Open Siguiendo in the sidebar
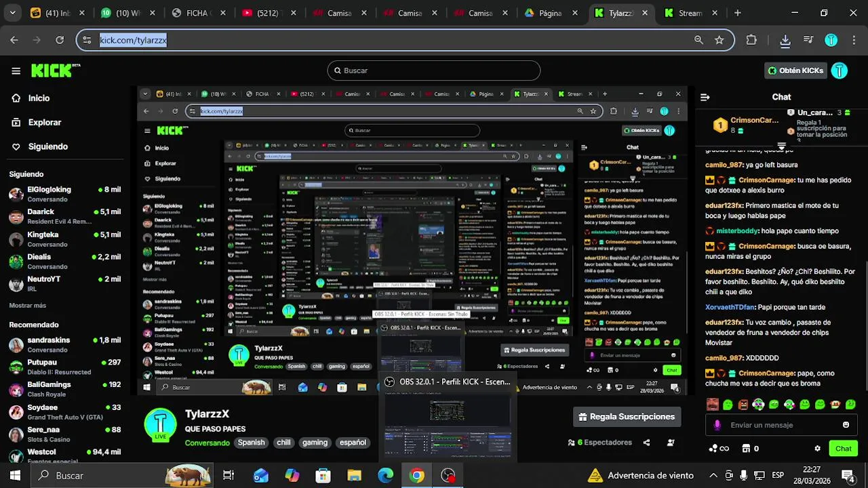Image resolution: width=868 pixels, height=488 pixels. (x=39, y=146)
